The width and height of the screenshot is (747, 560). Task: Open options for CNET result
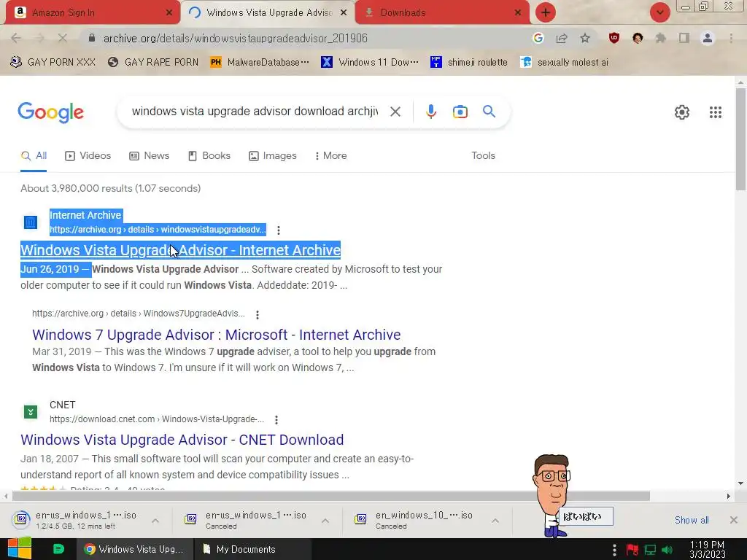click(x=276, y=420)
